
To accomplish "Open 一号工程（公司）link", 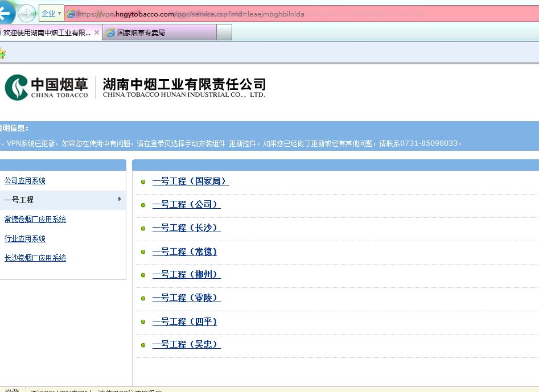I will pos(186,204).
